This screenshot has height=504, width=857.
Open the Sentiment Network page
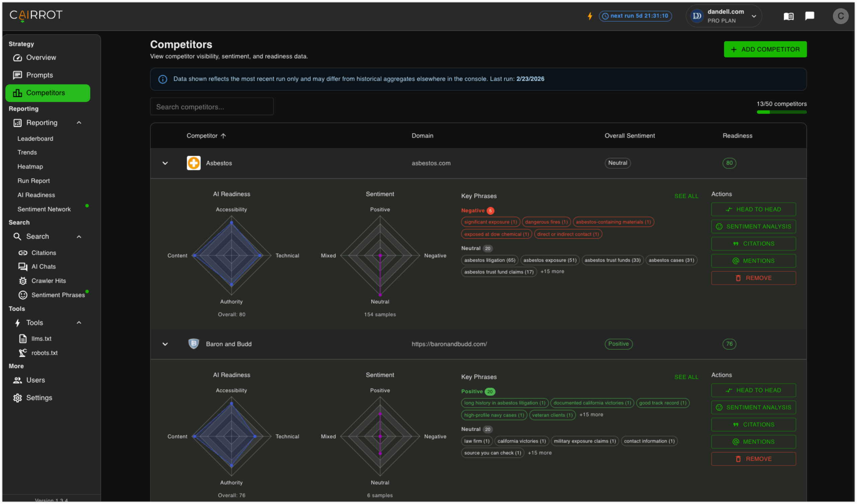pyautogui.click(x=44, y=209)
